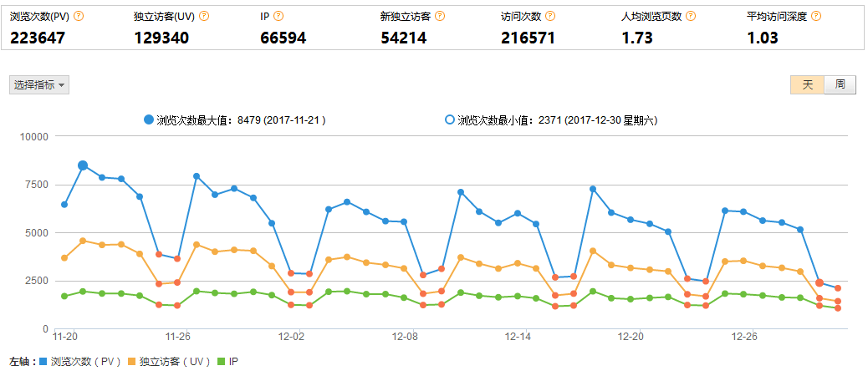Click help icon next to 平均访问深度

point(816,16)
